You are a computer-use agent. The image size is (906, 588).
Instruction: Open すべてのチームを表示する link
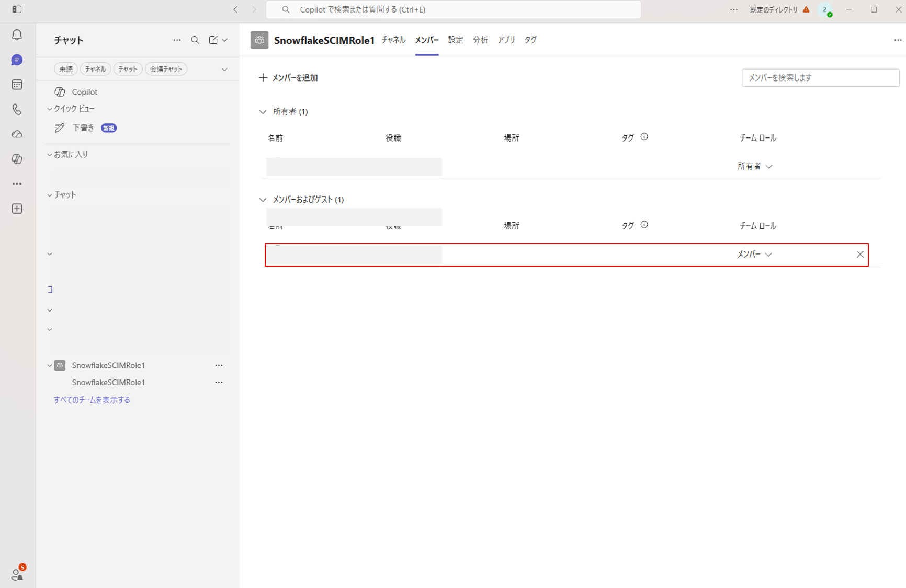tap(92, 400)
